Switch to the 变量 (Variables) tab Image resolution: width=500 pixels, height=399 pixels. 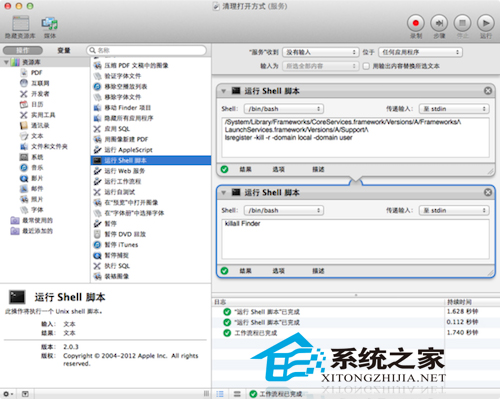tap(64, 50)
